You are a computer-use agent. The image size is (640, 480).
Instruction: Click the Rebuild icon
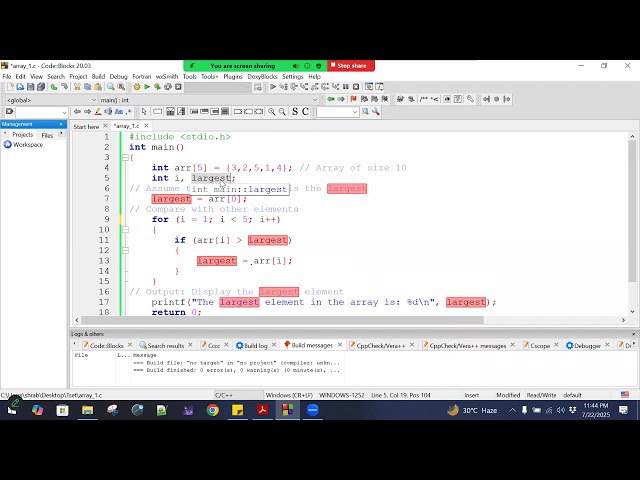coord(168,87)
